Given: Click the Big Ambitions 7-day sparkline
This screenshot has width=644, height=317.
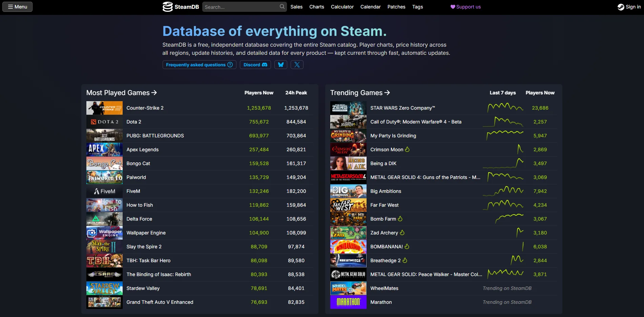Looking at the screenshot, I should point(503,191).
